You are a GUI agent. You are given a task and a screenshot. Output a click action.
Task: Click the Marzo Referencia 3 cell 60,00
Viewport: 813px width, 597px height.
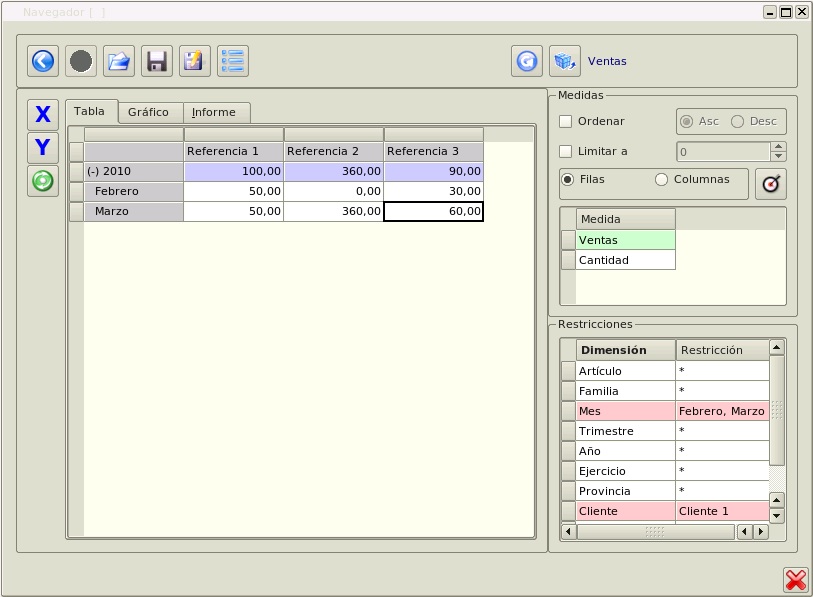[x=433, y=212]
